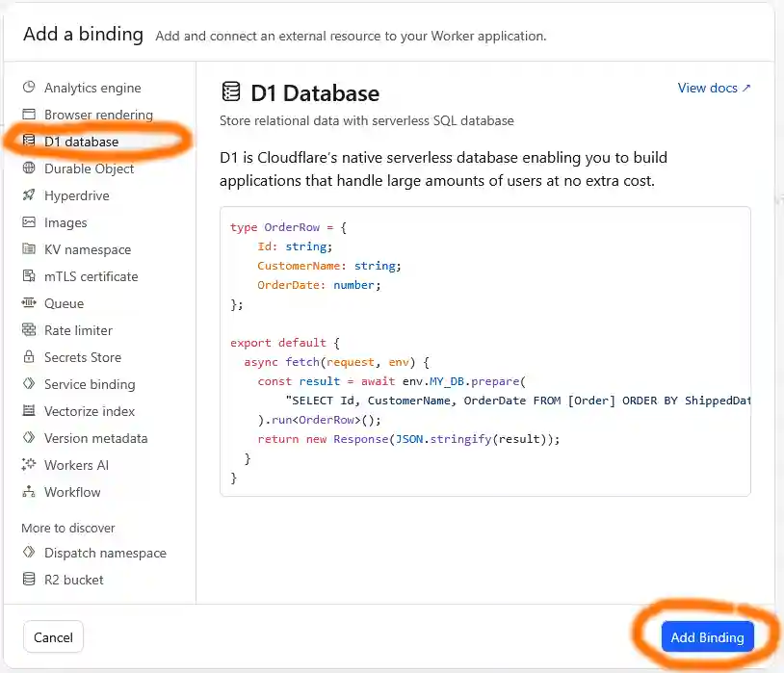Select KV namespace from binding list
The width and height of the screenshot is (784, 673).
pos(88,249)
